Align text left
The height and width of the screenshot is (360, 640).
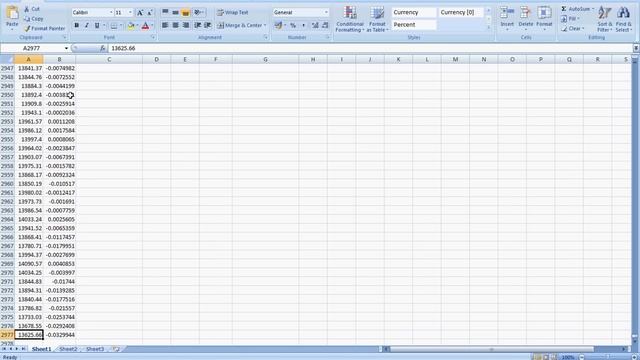pos(165,25)
